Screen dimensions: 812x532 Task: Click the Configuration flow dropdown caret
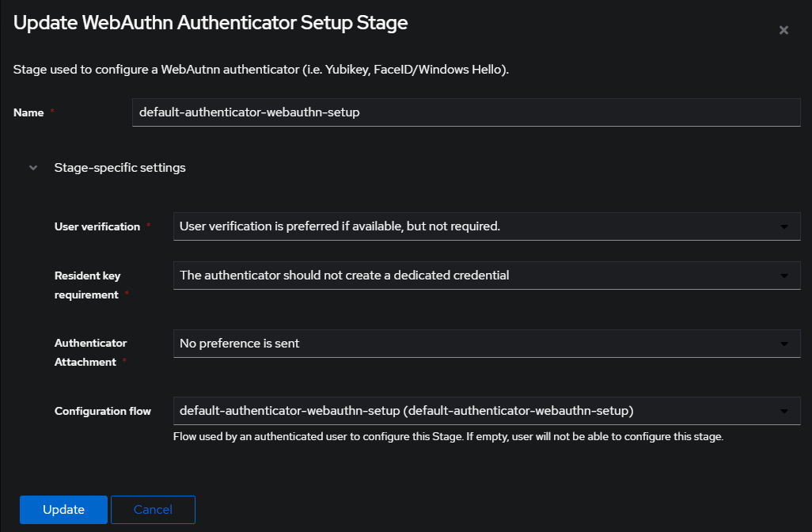pyautogui.click(x=784, y=411)
